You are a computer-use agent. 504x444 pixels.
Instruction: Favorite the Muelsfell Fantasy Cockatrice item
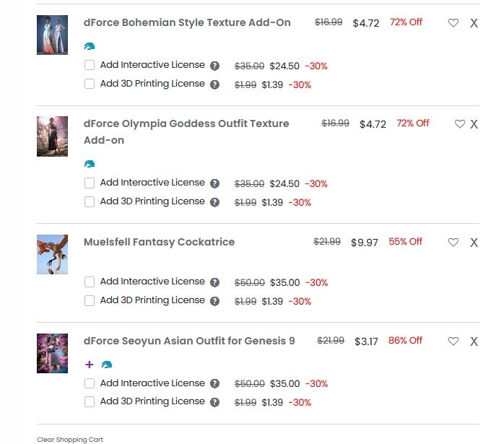(x=453, y=243)
